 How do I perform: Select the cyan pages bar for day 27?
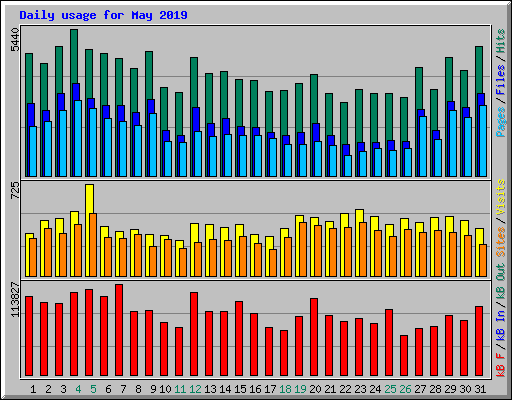423,146
